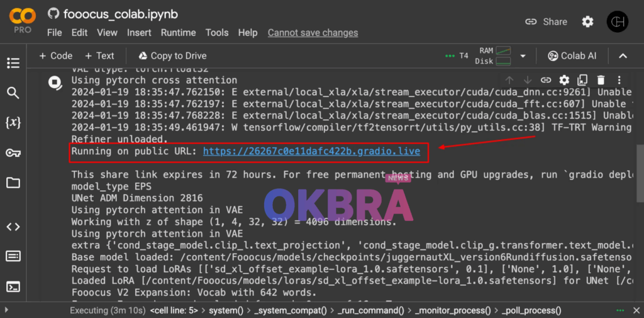This screenshot has height=318, width=644.
Task: Open the Insert menu
Action: pos(139,33)
